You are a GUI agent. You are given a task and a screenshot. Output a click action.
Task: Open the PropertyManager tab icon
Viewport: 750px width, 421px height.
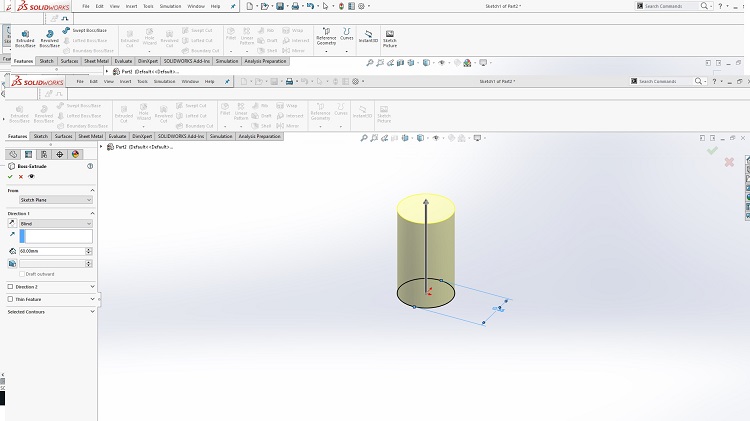[x=29, y=154]
